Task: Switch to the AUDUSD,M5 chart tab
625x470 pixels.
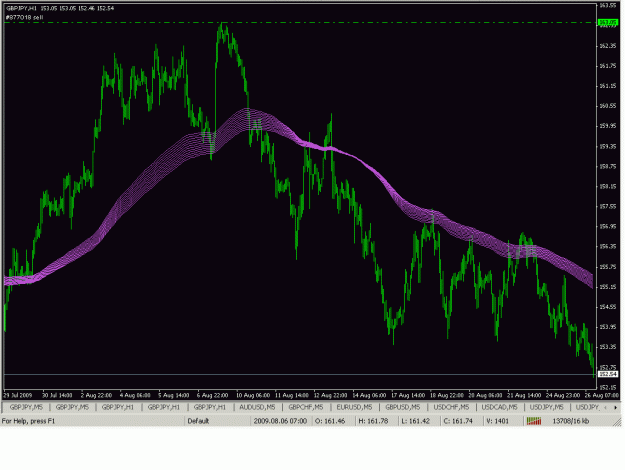Action: coord(257,407)
